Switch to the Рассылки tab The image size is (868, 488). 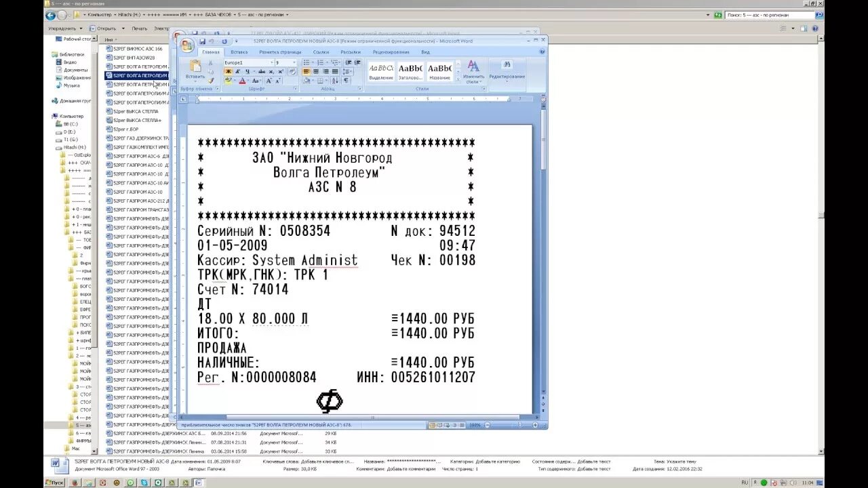pyautogui.click(x=351, y=52)
